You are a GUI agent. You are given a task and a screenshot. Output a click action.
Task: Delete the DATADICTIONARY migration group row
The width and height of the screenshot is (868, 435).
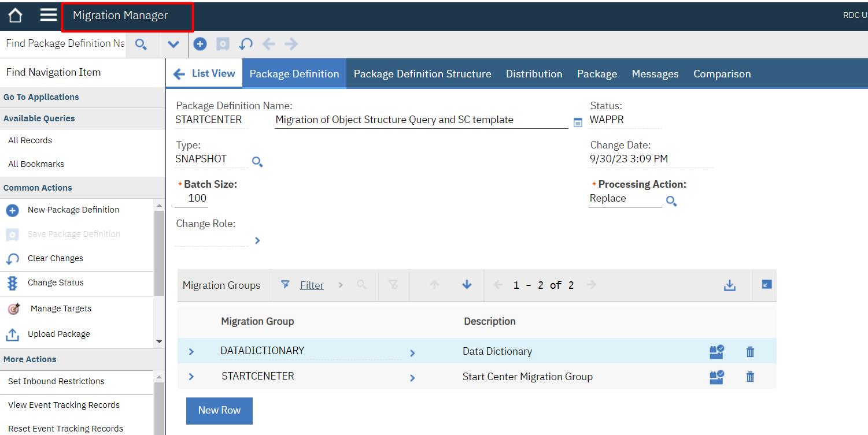point(749,351)
